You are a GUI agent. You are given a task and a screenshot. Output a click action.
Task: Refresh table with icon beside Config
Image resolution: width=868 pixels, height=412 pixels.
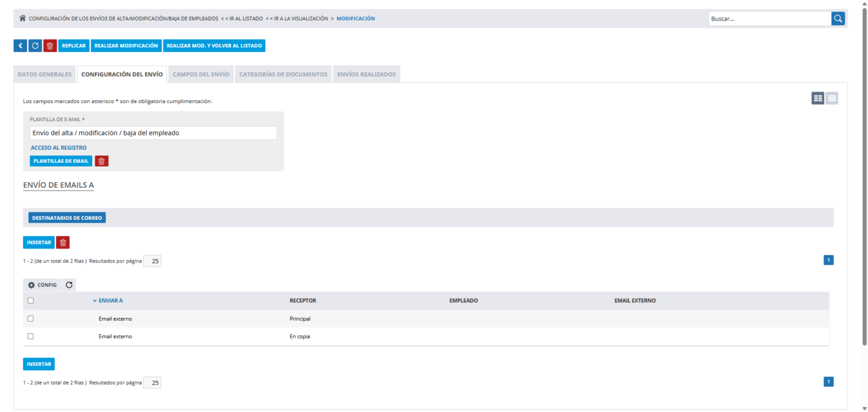tap(69, 285)
